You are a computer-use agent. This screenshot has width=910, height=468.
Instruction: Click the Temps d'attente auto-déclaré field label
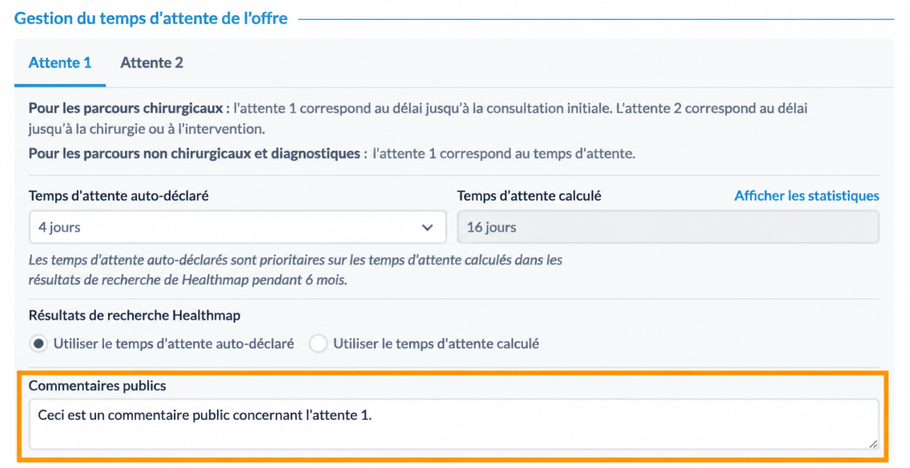point(118,196)
